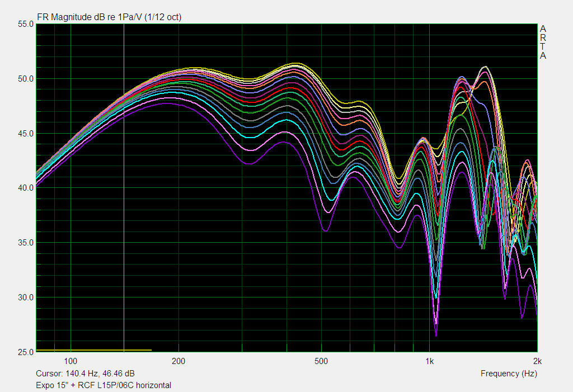Click the 35.0 y-axis label
573x392 pixels.
26,243
